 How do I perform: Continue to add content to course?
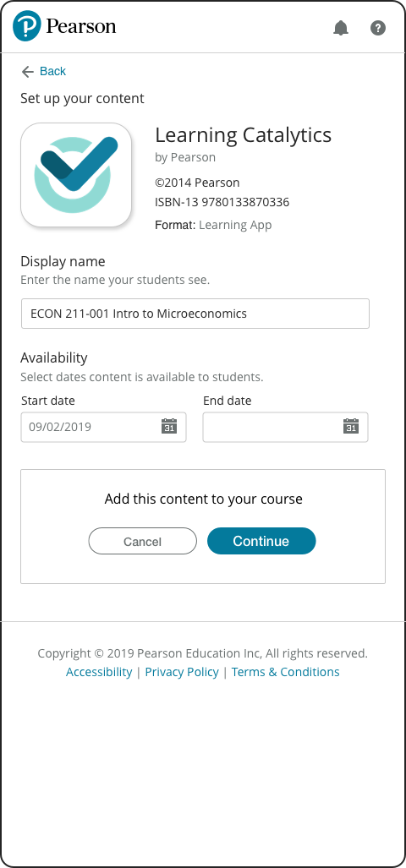(x=261, y=541)
